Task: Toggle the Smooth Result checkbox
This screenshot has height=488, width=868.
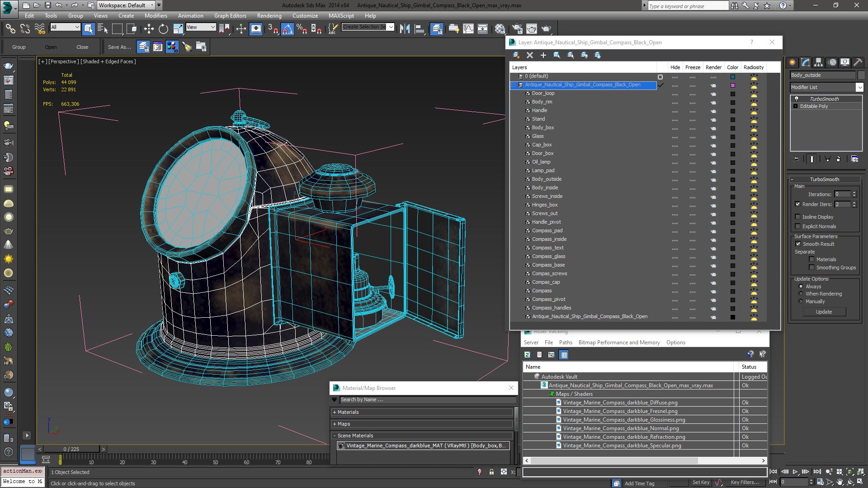Action: click(x=798, y=244)
